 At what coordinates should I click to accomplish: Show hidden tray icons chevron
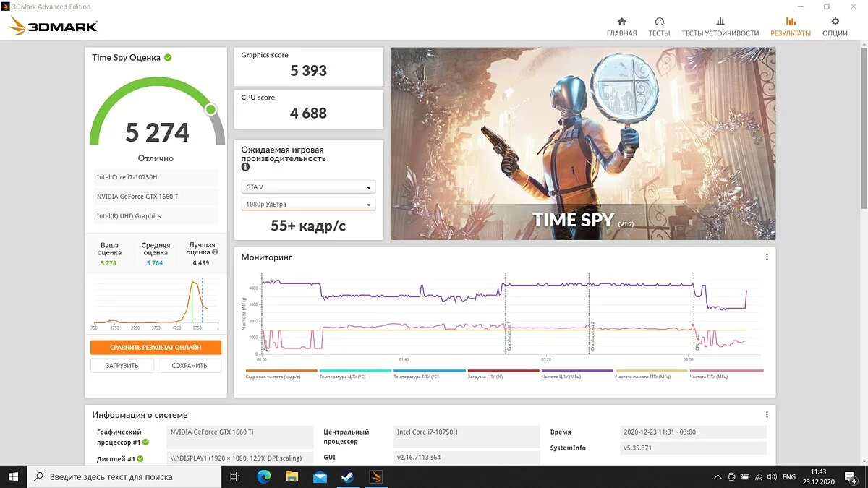(x=717, y=476)
